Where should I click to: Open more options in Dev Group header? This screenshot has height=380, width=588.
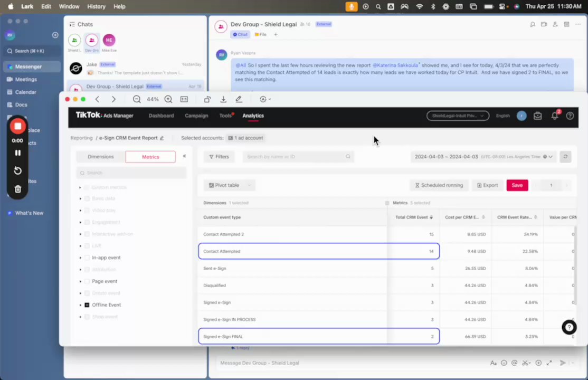(578, 24)
